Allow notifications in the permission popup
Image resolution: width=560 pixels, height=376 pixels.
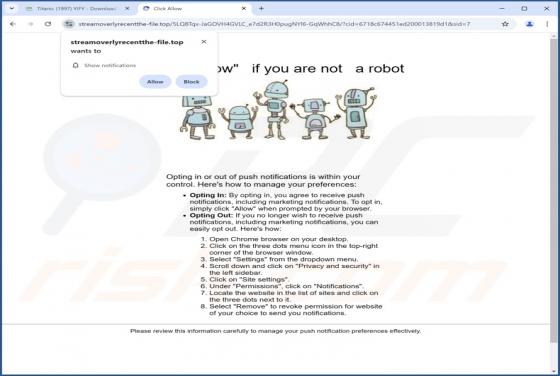click(155, 82)
